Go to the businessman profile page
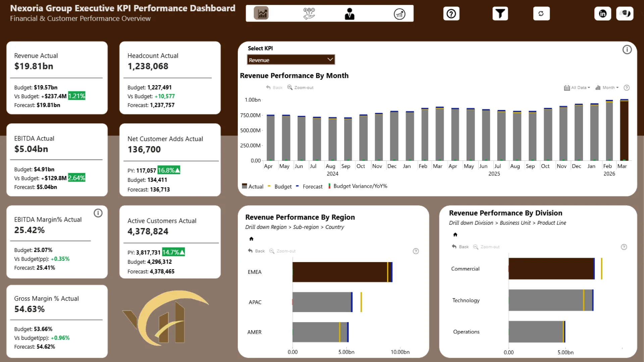The width and height of the screenshot is (644, 362). coord(350,14)
